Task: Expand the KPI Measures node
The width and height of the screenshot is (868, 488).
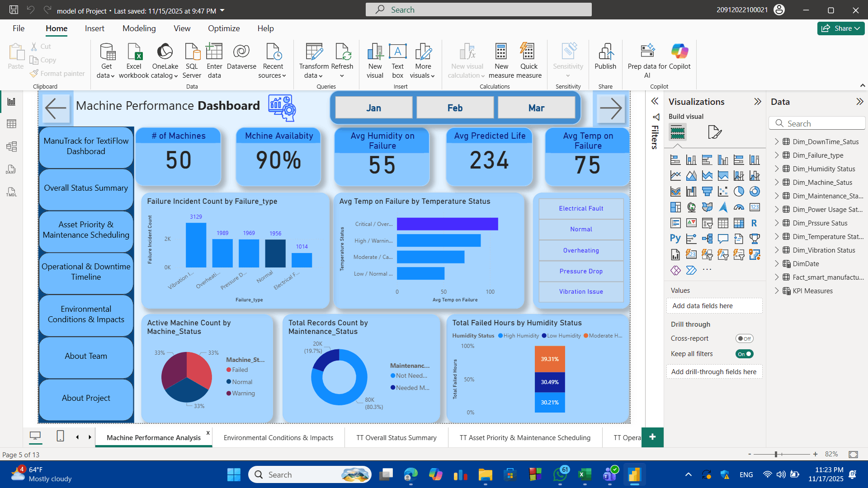Action: pos(777,291)
